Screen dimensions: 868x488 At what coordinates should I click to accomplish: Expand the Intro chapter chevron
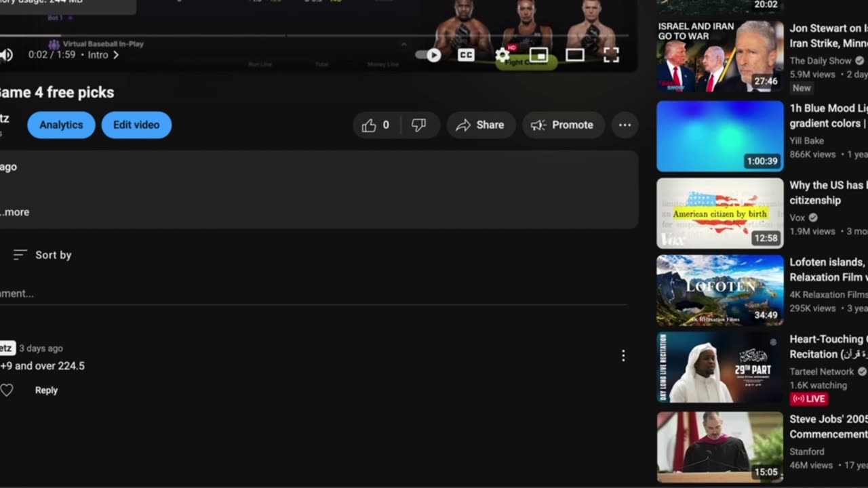pyautogui.click(x=115, y=55)
